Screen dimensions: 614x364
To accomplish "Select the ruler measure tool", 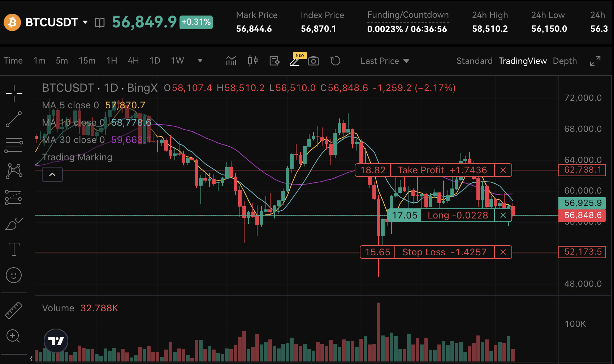I will (x=14, y=310).
